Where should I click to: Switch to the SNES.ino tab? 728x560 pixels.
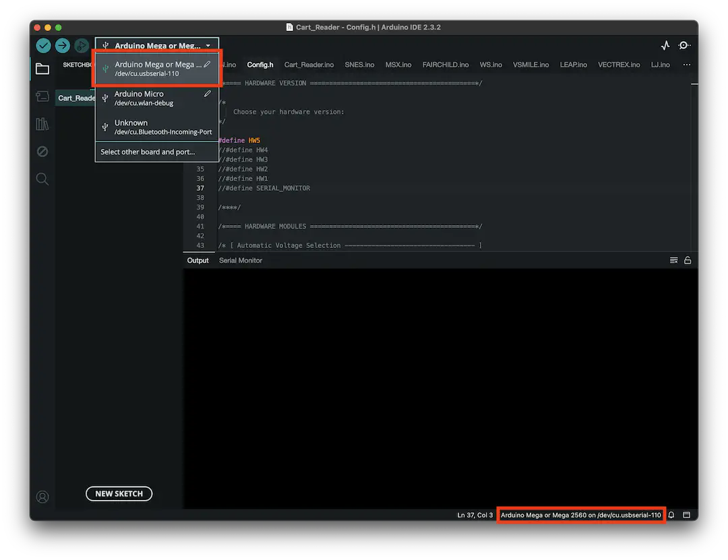tap(359, 65)
